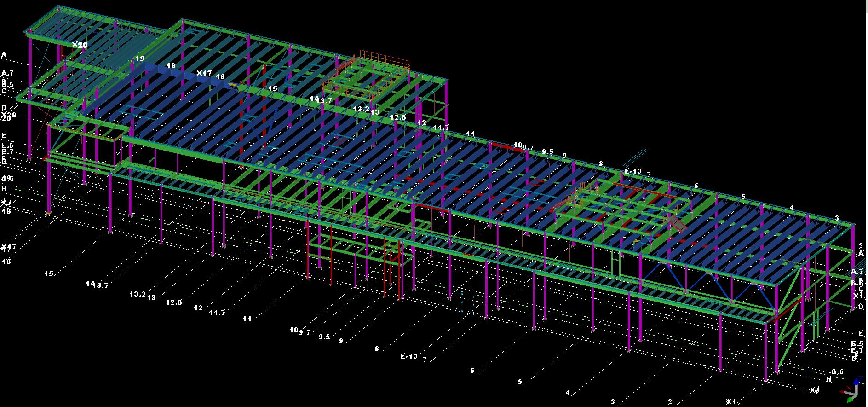Pick roof-level grid label "E-13"
The image size is (868, 407).
click(x=633, y=171)
